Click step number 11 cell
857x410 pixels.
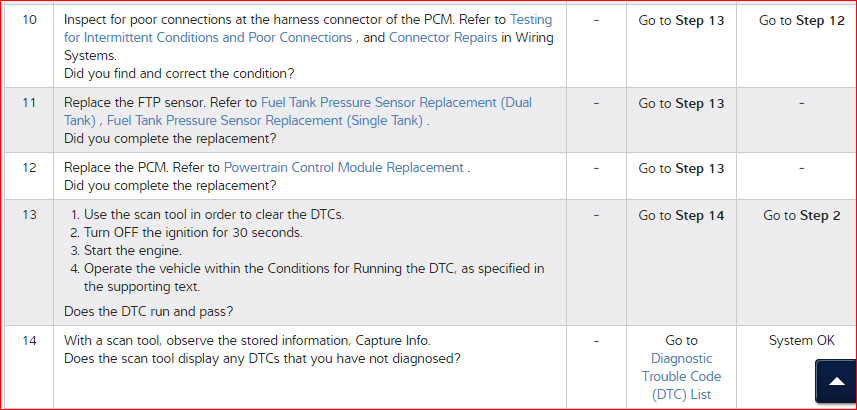(28, 102)
